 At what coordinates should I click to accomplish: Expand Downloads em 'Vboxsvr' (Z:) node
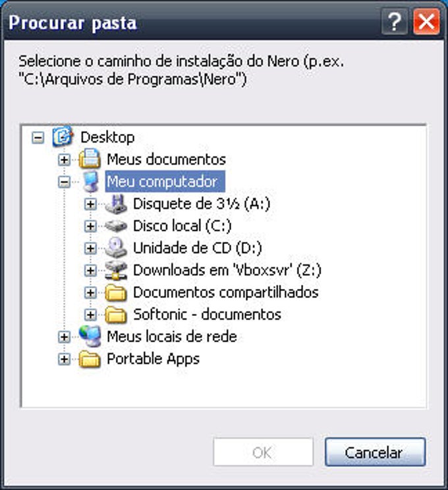click(x=90, y=270)
